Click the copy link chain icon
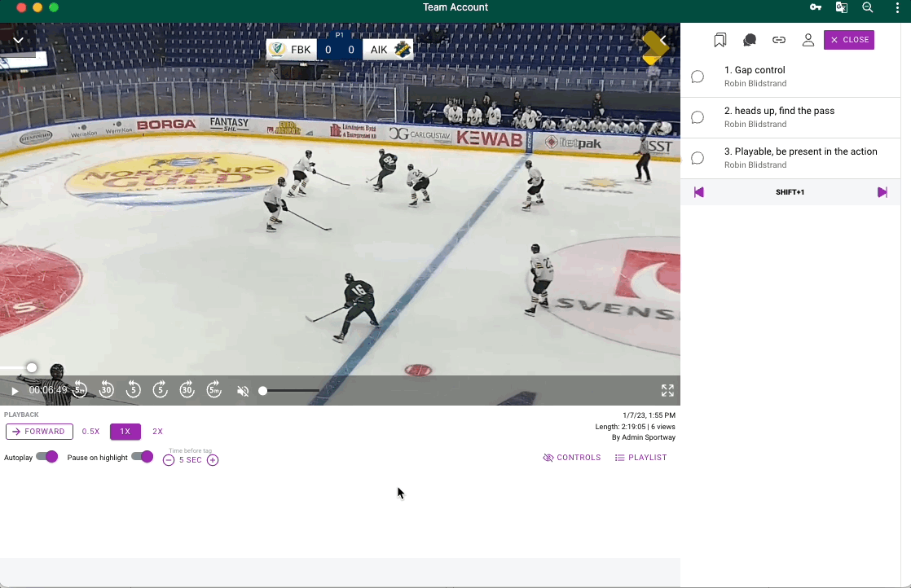 779,40
